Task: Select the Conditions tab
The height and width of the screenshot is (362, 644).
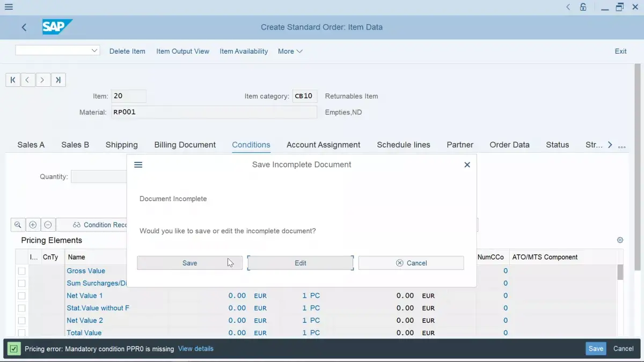Action: pos(251,145)
